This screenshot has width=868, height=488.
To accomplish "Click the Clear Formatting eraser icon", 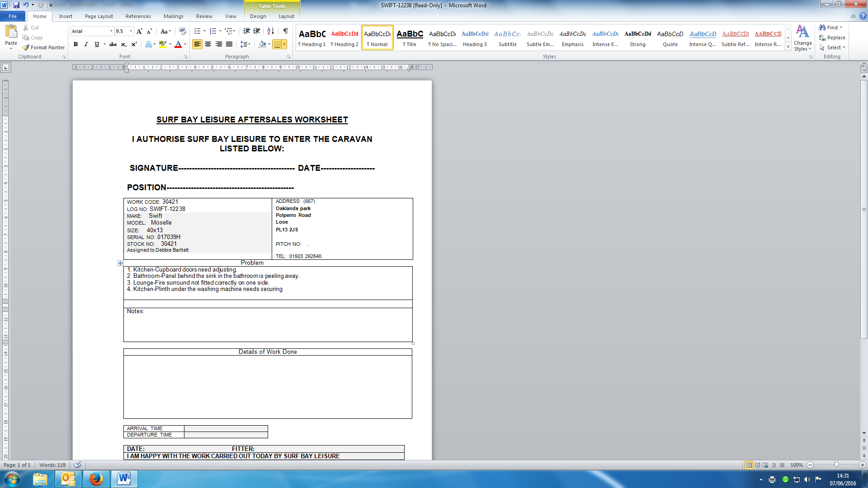I will coord(183,31).
